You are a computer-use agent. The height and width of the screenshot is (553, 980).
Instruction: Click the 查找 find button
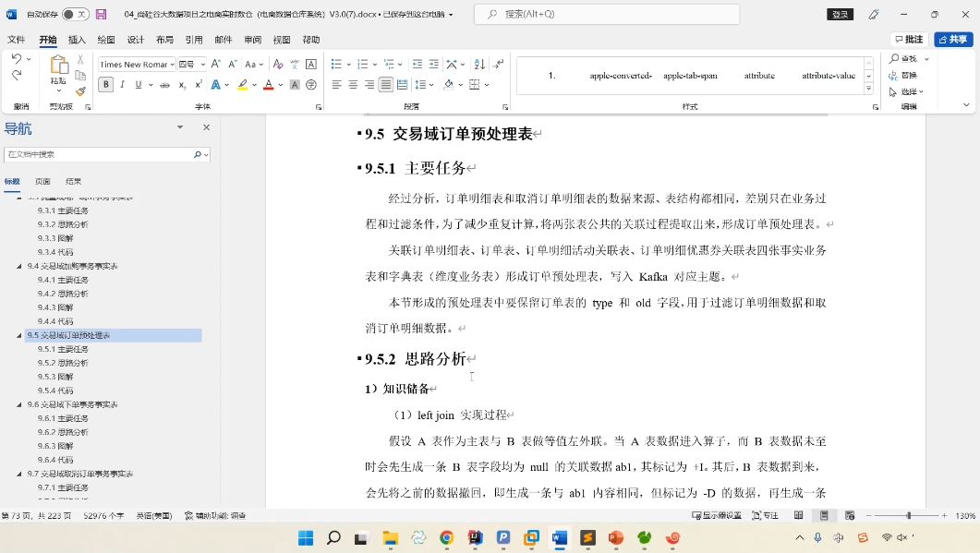tap(903, 58)
